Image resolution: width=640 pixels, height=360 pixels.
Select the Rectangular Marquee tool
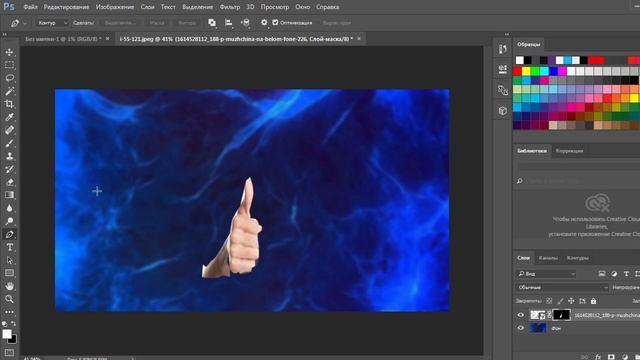pos(9,65)
